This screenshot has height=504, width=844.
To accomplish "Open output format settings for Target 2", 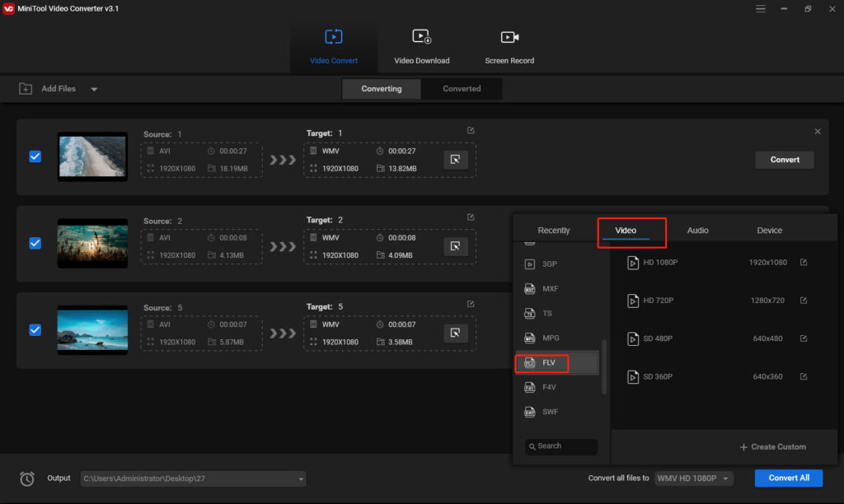I will point(455,246).
